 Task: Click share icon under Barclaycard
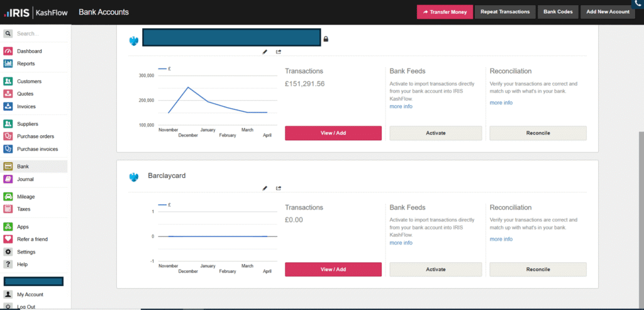279,188
